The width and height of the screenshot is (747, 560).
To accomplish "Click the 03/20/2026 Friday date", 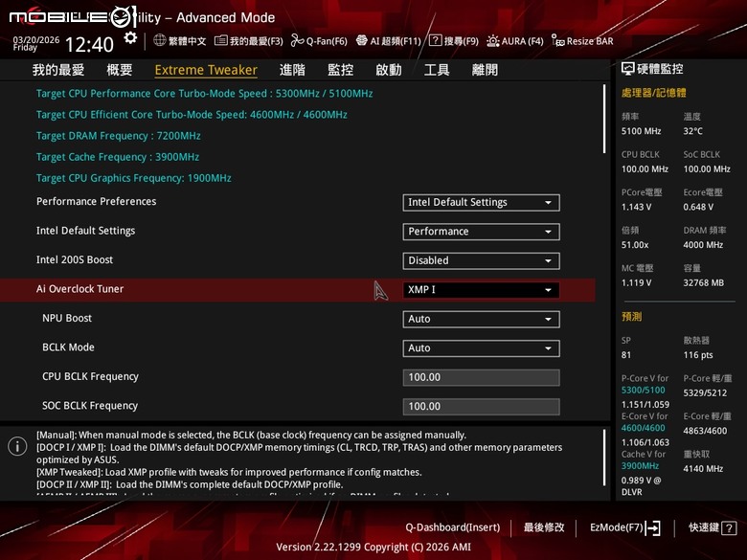I will [x=35, y=43].
